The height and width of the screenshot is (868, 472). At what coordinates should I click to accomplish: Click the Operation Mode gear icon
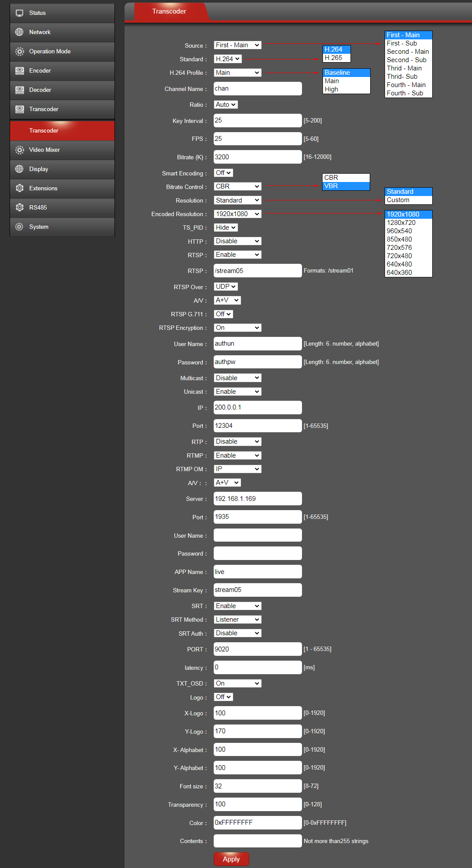pyautogui.click(x=19, y=52)
